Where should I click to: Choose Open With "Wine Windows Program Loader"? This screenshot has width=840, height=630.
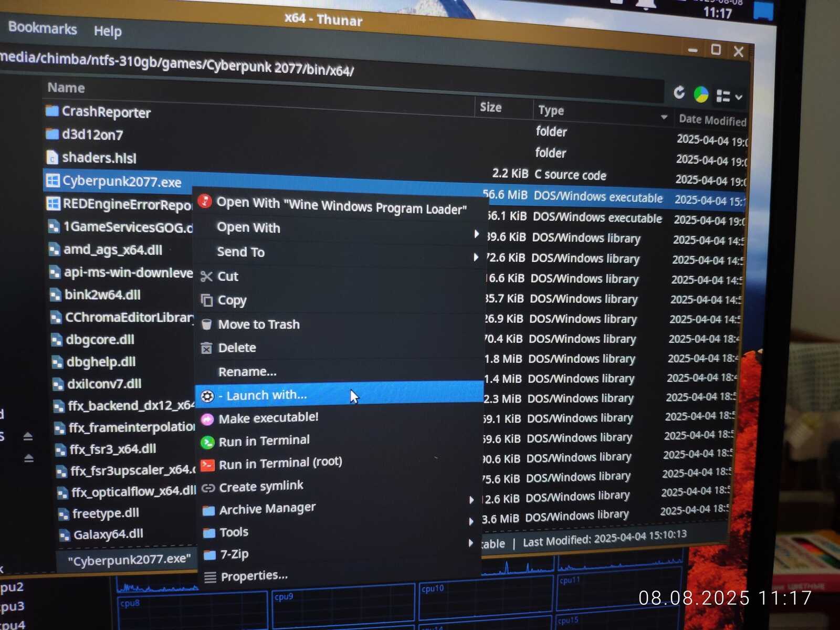(x=341, y=205)
